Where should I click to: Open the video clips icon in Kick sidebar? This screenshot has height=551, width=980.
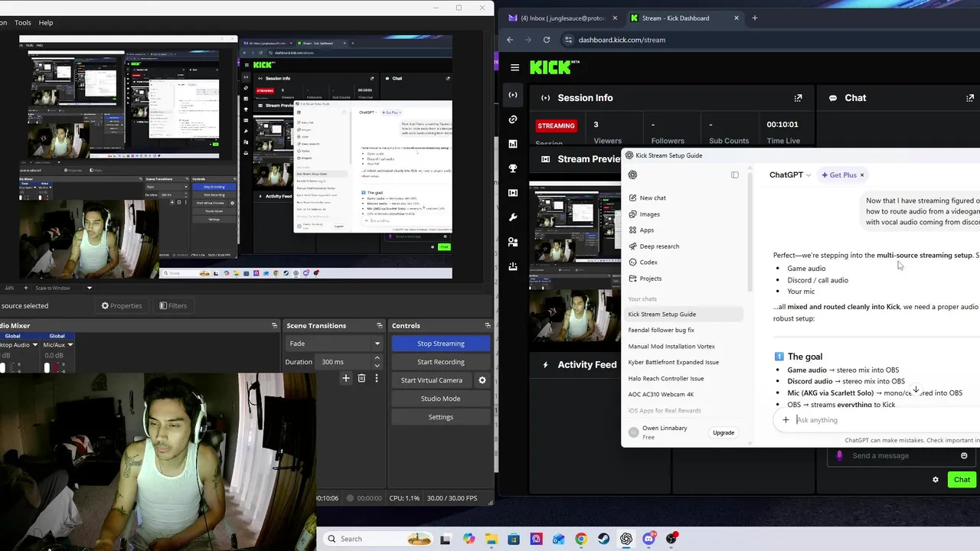pos(513,193)
